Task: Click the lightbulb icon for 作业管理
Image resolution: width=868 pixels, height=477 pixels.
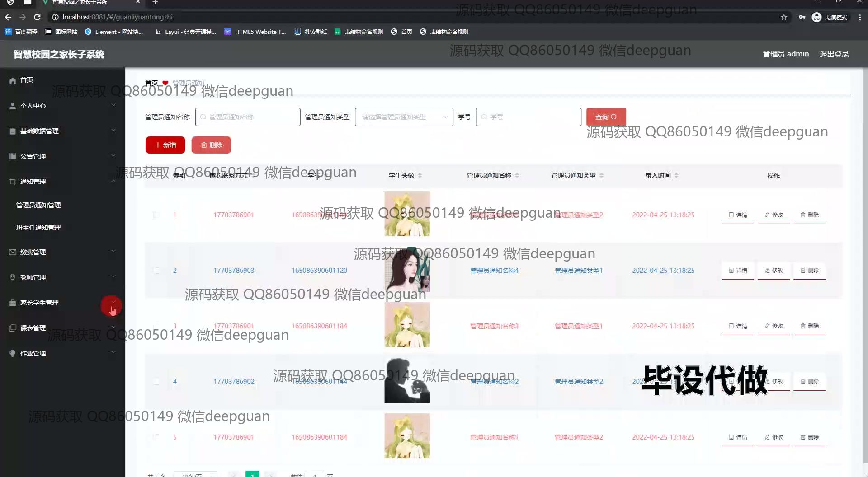Action: [13, 353]
